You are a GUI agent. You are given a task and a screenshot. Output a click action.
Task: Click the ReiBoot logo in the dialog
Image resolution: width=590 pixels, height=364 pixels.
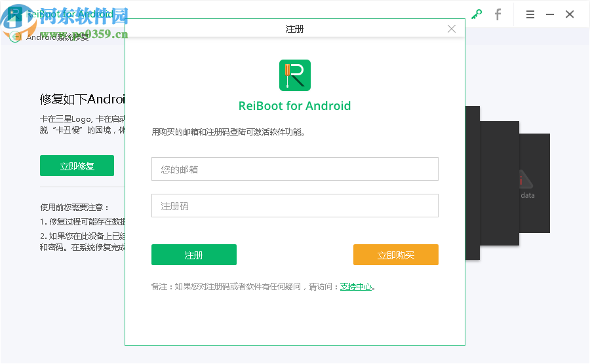[294, 75]
